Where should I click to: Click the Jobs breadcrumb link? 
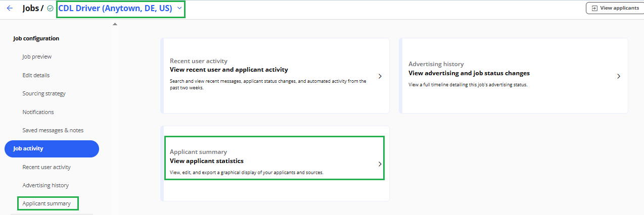31,9
